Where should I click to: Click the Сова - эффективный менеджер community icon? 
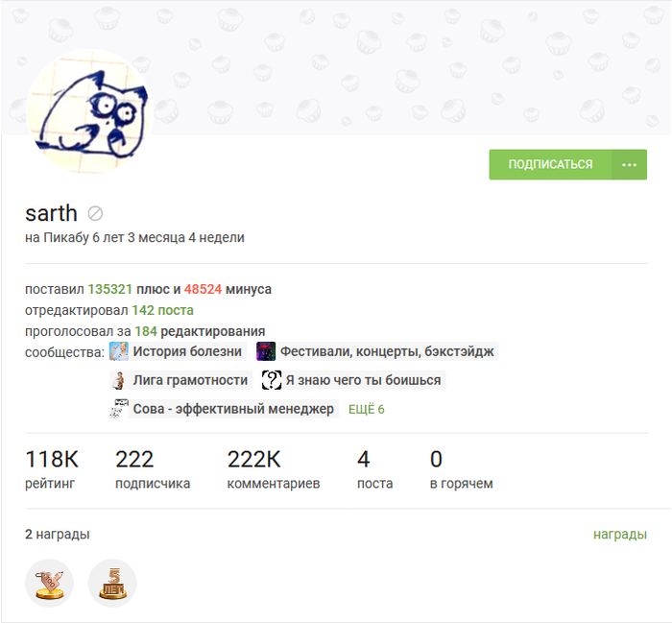tap(119, 409)
